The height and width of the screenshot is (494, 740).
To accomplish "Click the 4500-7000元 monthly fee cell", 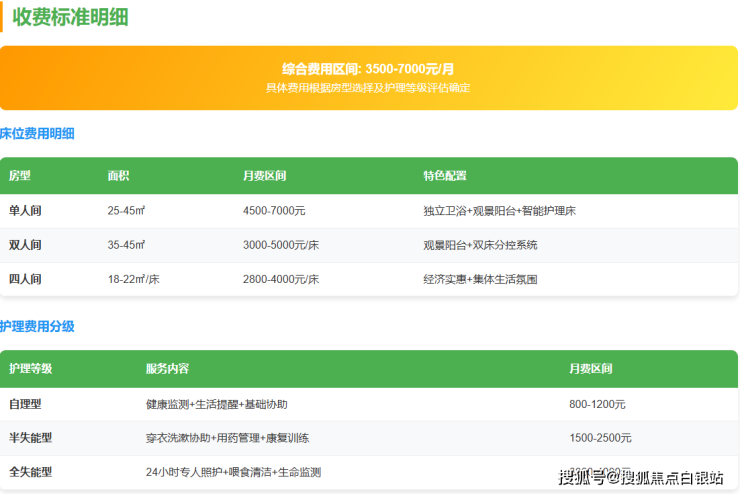I will click(274, 211).
